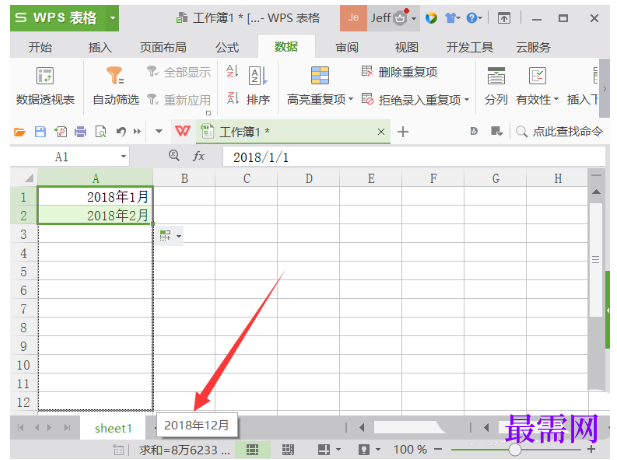Click the magnifier icon beside fx
The image size is (617, 460).
pyautogui.click(x=174, y=155)
